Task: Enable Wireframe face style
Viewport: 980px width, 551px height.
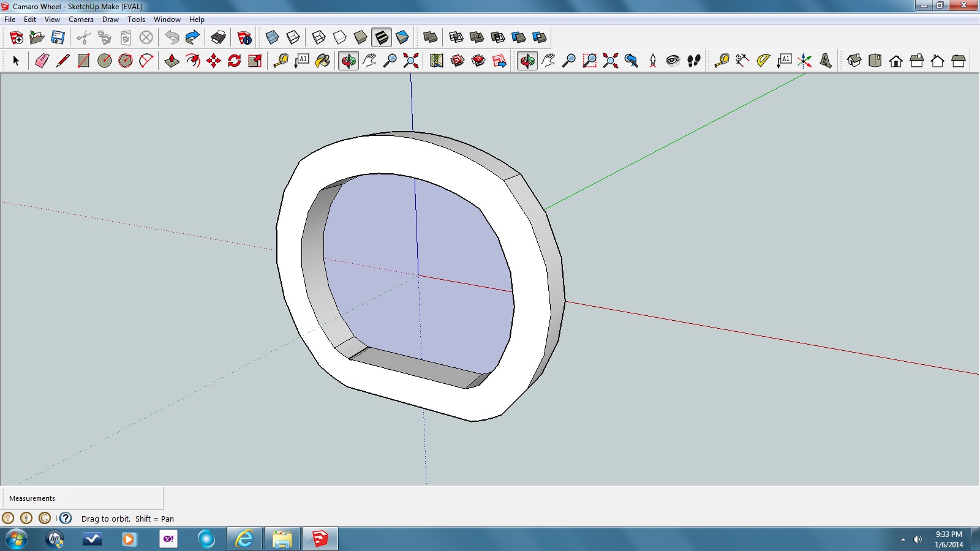Action: click(x=319, y=37)
